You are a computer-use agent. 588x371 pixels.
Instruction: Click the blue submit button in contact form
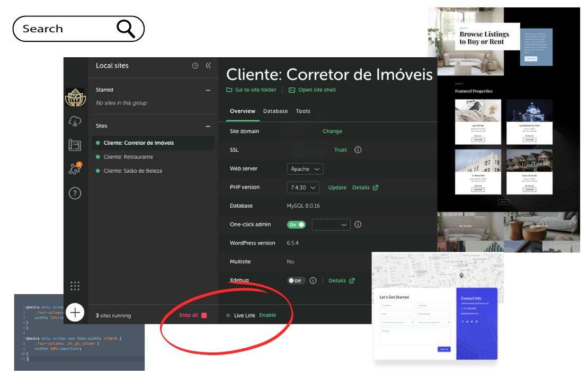(443, 349)
